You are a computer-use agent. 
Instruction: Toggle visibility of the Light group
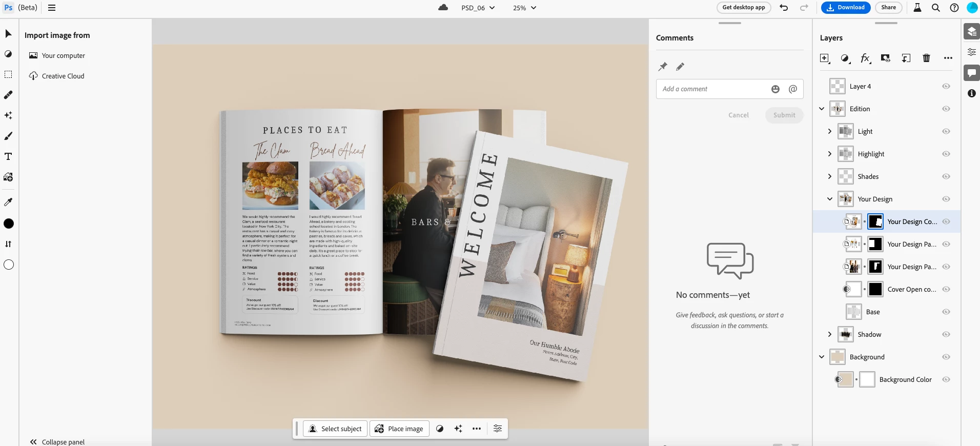pyautogui.click(x=946, y=131)
